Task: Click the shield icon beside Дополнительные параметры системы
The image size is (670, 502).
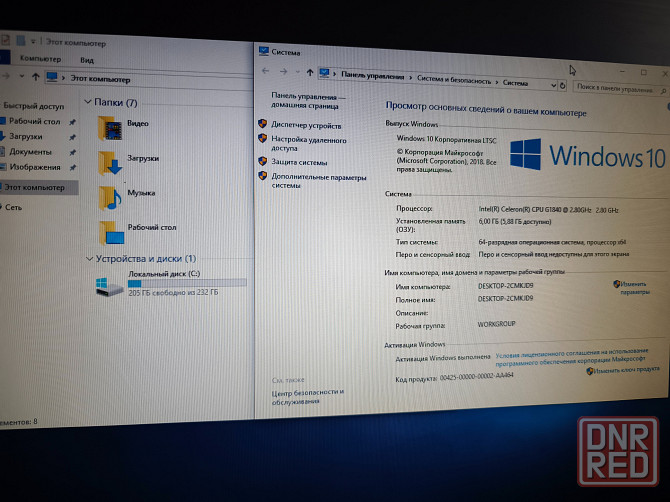Action: (262, 176)
